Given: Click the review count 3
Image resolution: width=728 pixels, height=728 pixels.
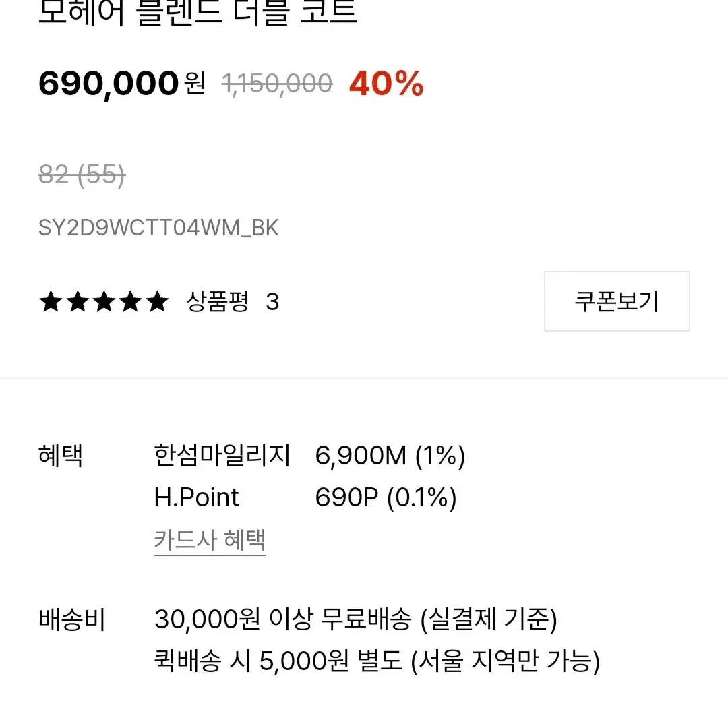Looking at the screenshot, I should tap(272, 302).
